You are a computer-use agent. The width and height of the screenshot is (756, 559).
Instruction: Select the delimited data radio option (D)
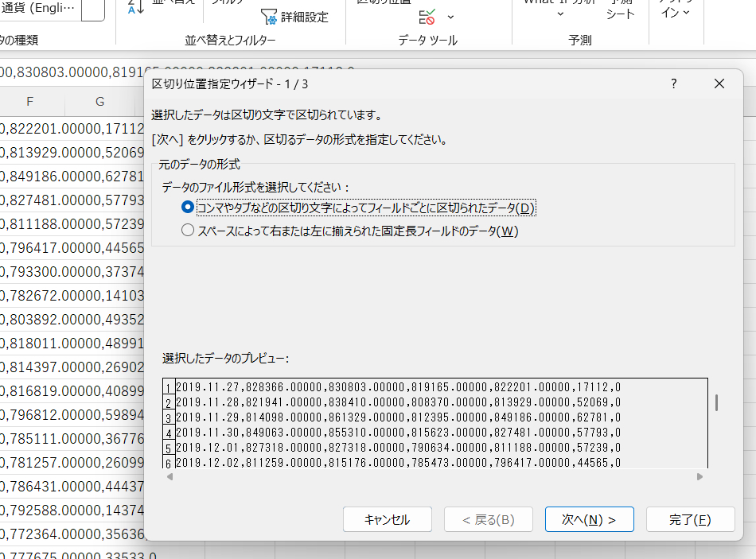click(358, 208)
